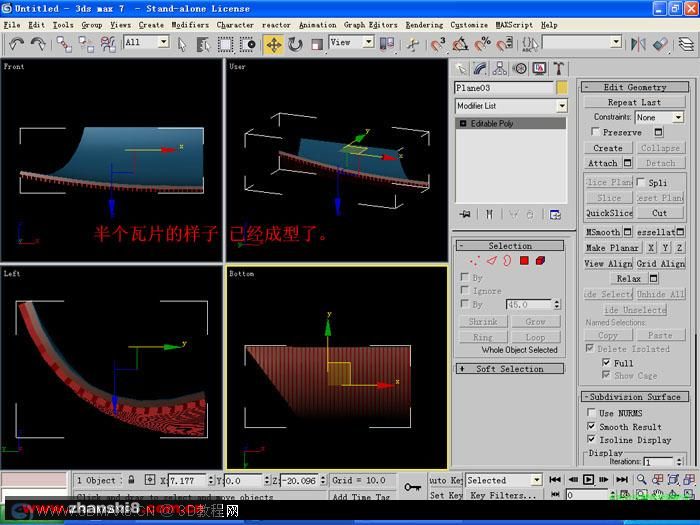Select the Move tool in toolbar
The width and height of the screenshot is (700, 525).
(273, 44)
